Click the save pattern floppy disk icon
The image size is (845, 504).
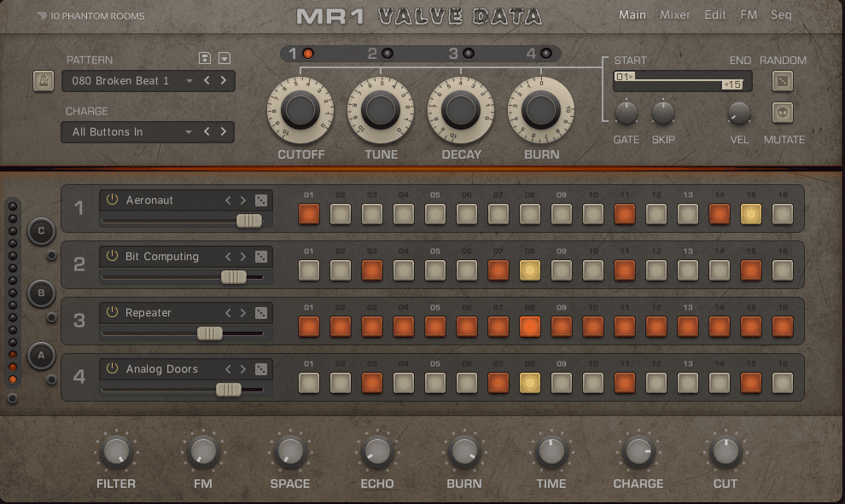[x=205, y=58]
